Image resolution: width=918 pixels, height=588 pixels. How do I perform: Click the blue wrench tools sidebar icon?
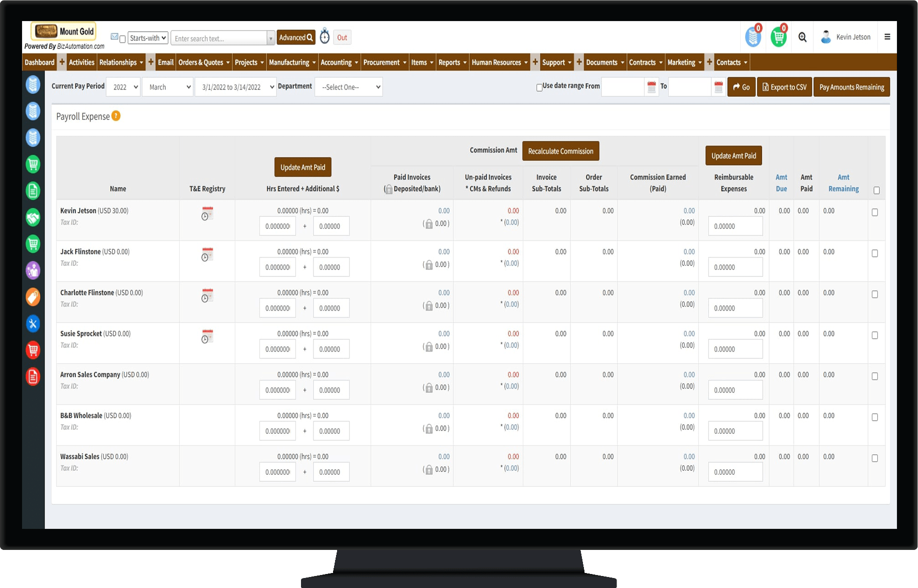tap(33, 324)
